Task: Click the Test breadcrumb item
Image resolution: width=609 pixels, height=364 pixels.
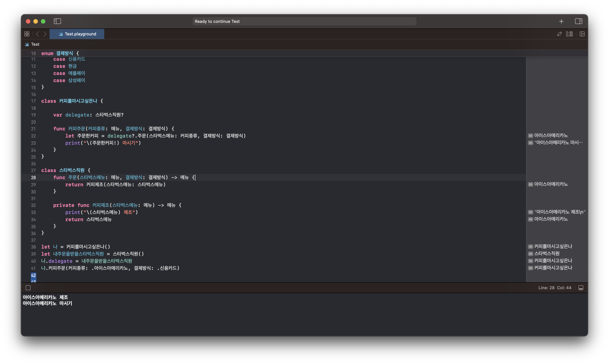Action: click(x=35, y=44)
